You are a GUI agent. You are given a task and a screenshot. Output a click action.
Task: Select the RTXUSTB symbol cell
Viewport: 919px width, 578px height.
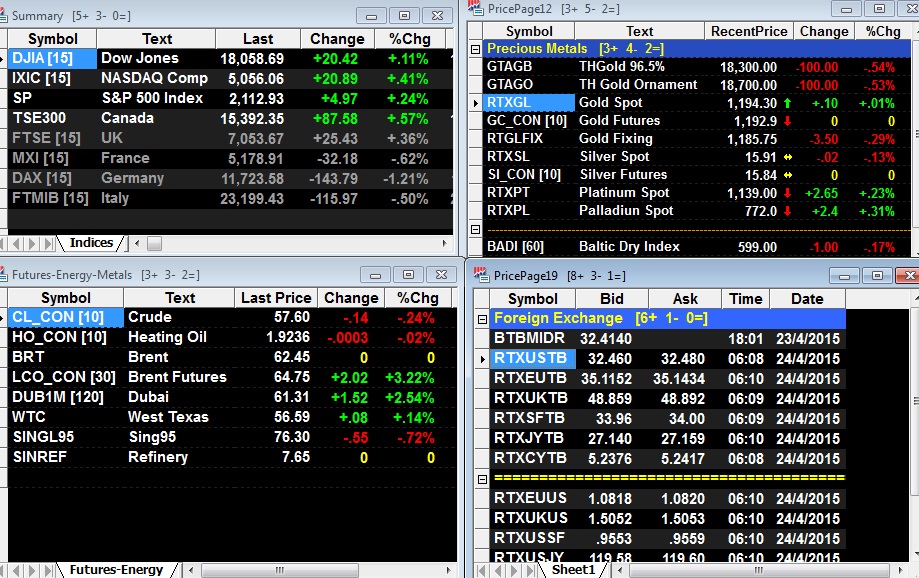pos(533,358)
